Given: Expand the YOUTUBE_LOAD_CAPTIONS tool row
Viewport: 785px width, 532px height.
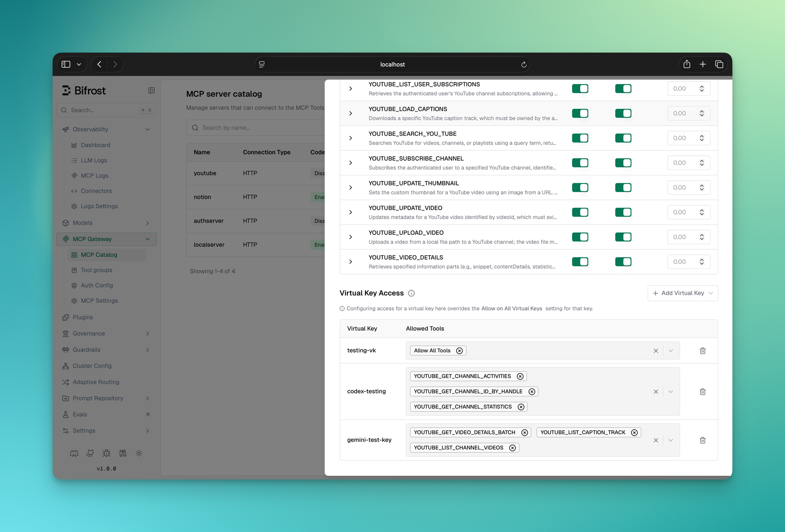Looking at the screenshot, I should tap(351, 113).
